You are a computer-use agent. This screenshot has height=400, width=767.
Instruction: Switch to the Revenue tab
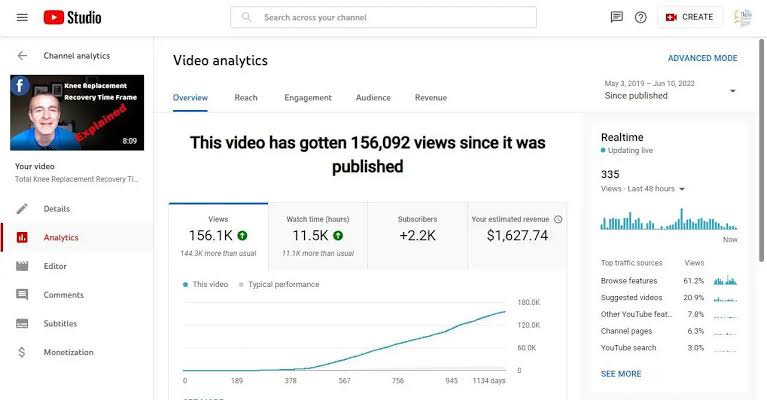click(x=431, y=98)
